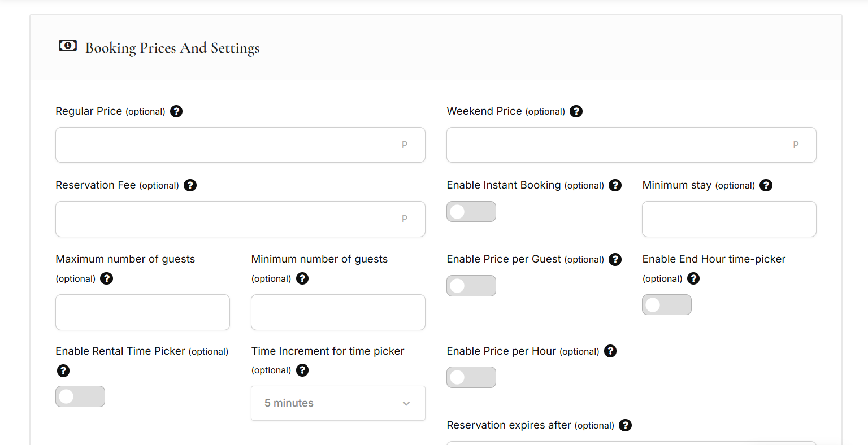
Task: Toggle Enable Instant Booking switch
Action: [471, 212]
